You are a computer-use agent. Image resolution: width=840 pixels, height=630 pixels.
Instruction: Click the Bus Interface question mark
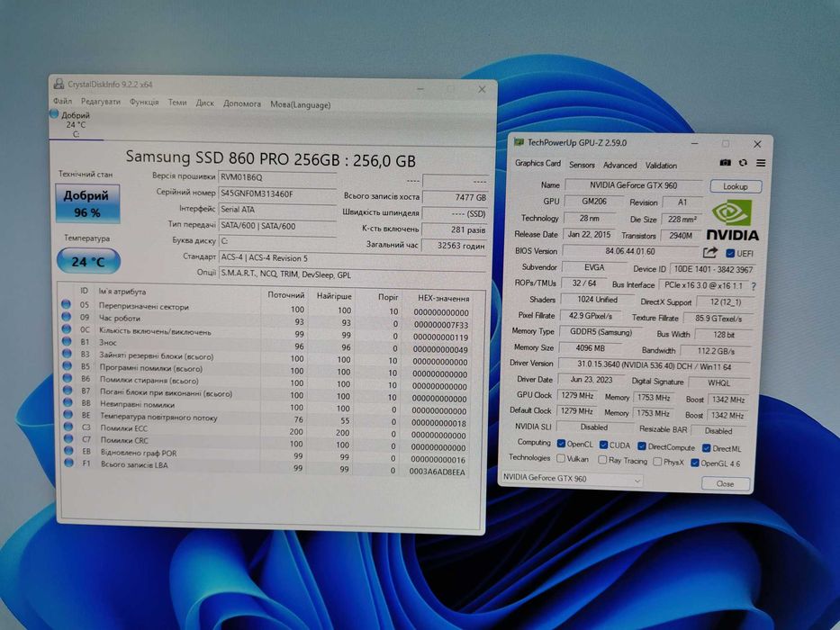(754, 286)
